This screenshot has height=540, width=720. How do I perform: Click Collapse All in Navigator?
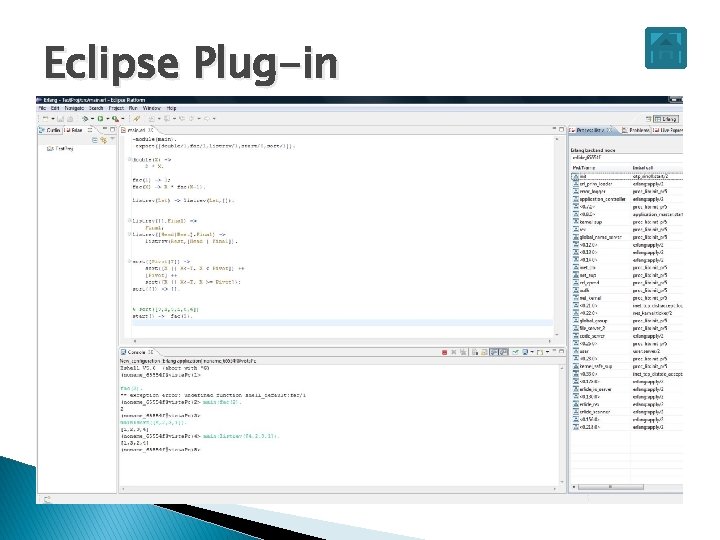[x=95, y=140]
